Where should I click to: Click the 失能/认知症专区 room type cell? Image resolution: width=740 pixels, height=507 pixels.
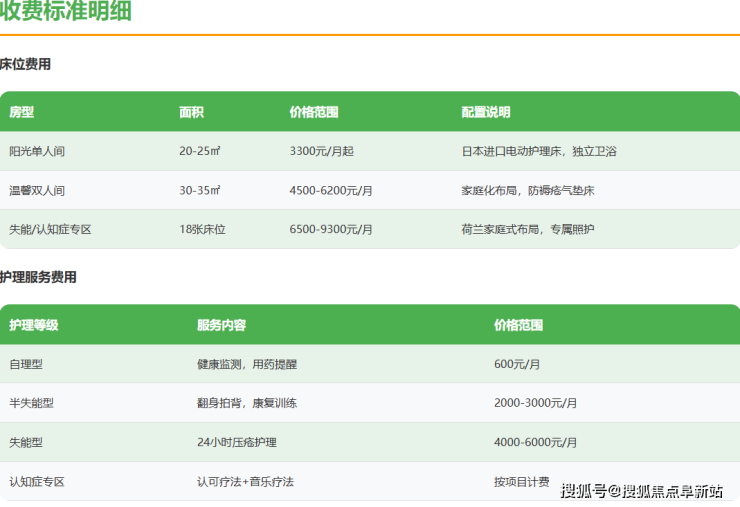(x=50, y=229)
